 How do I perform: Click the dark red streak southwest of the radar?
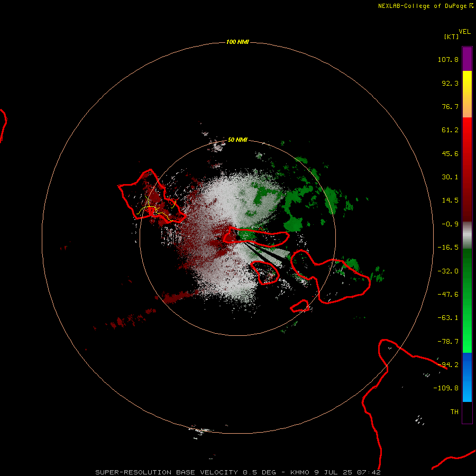tap(179, 297)
